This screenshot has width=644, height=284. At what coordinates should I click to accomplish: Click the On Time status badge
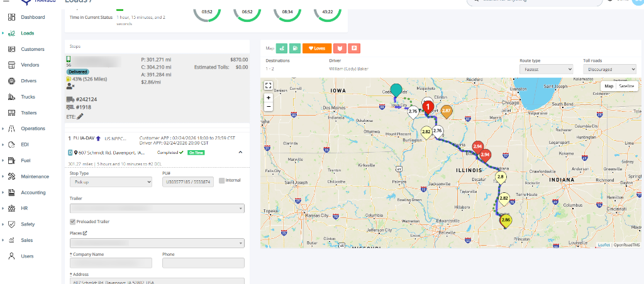click(x=196, y=153)
